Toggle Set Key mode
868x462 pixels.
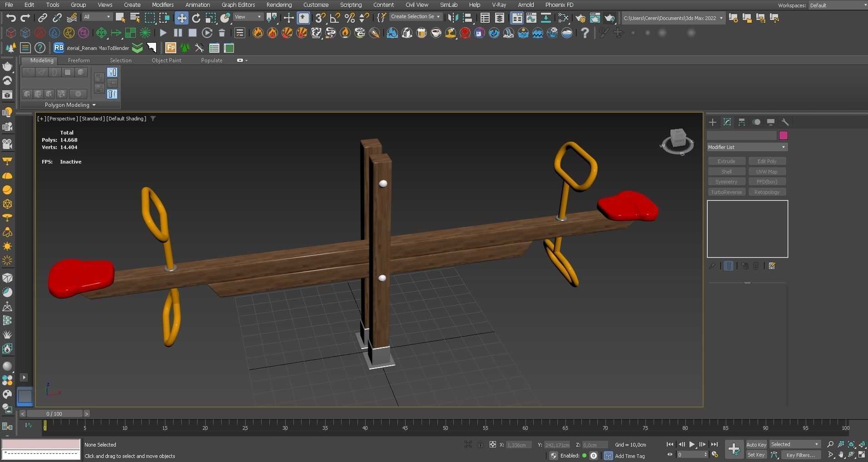click(x=756, y=455)
